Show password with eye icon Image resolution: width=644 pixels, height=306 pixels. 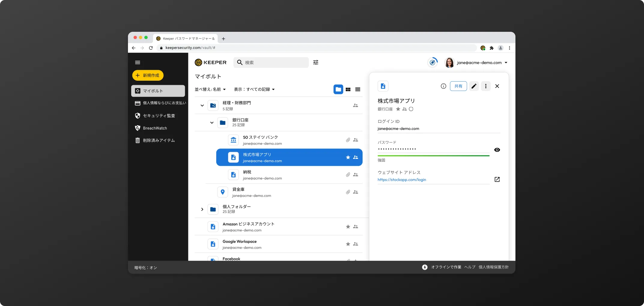coord(497,150)
